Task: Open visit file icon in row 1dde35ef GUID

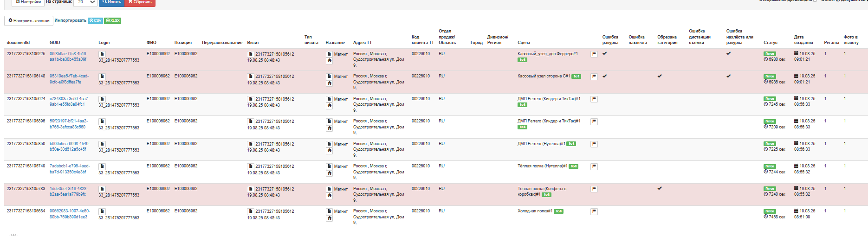Action: point(251,189)
